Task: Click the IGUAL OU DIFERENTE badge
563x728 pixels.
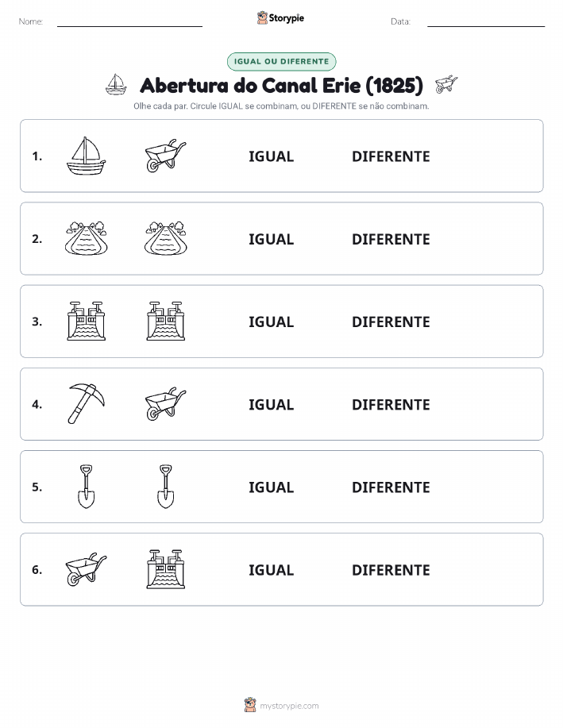Action: pos(281,61)
